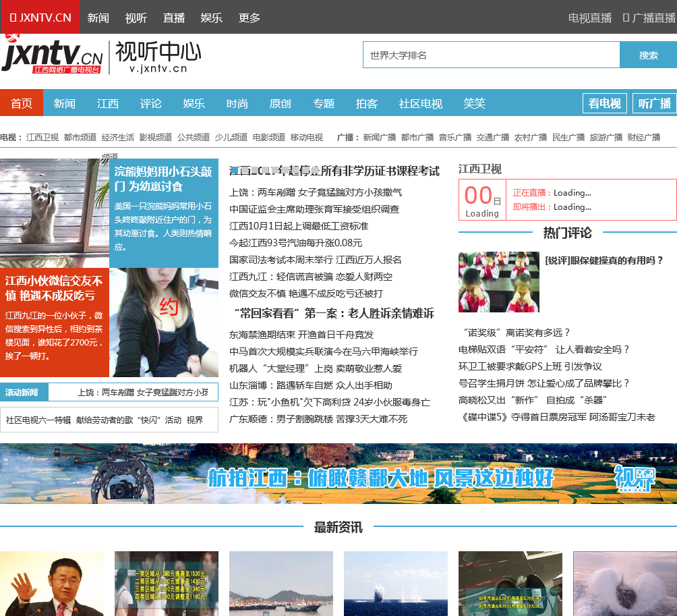Open the 音乐广播 radio link
The width and height of the screenshot is (677, 616).
(x=455, y=138)
